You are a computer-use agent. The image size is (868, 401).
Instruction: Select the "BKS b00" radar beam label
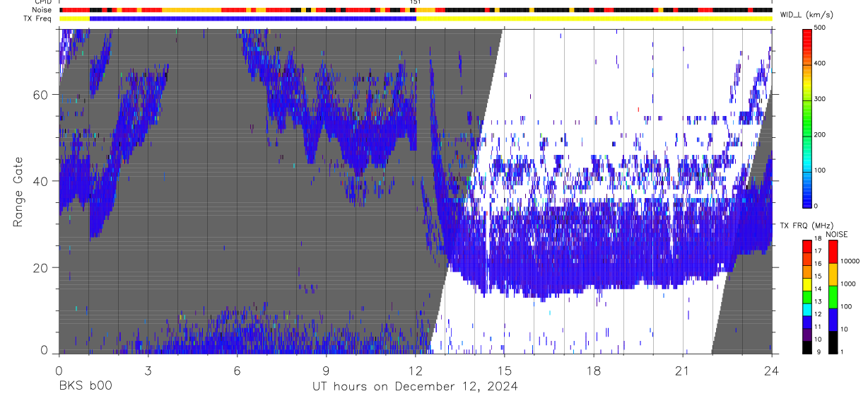[85, 386]
